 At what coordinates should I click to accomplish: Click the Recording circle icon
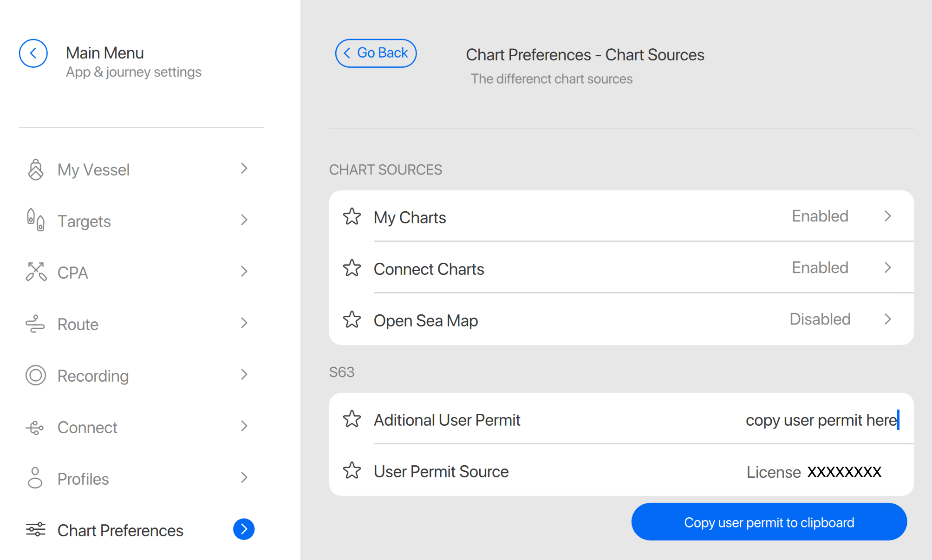click(x=36, y=375)
